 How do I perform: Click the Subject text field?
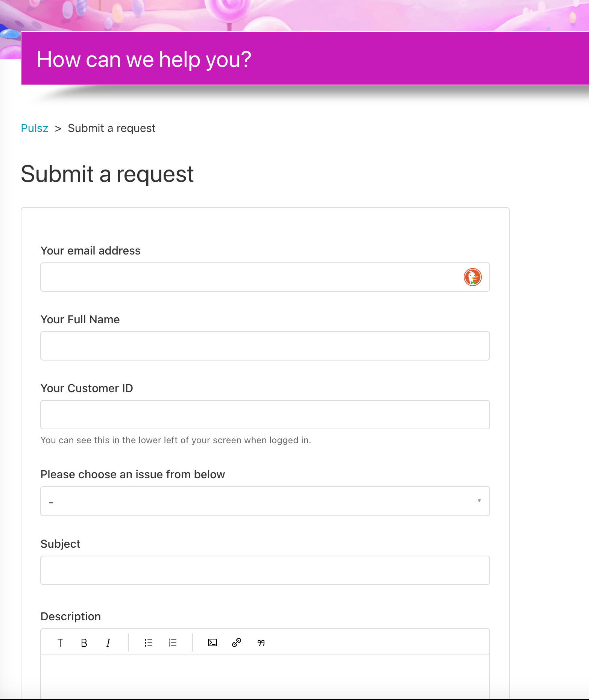(265, 570)
